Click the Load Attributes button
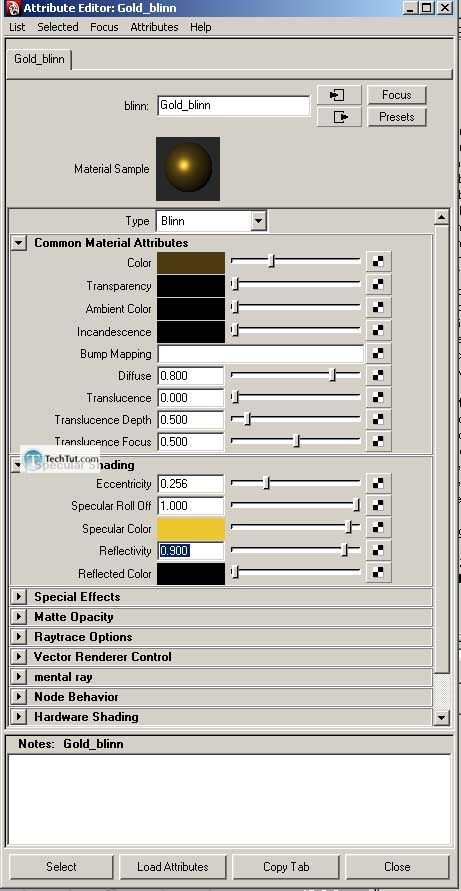This screenshot has height=891, width=461. [173, 867]
